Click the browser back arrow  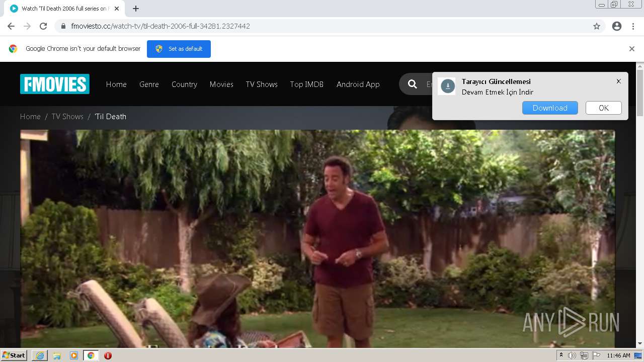tap(11, 26)
